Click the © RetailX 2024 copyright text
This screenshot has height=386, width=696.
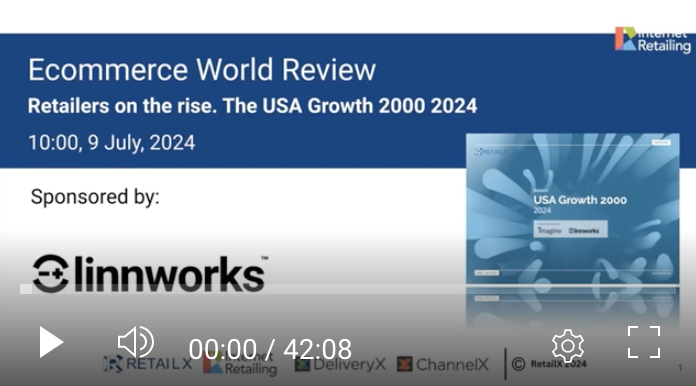click(x=549, y=364)
